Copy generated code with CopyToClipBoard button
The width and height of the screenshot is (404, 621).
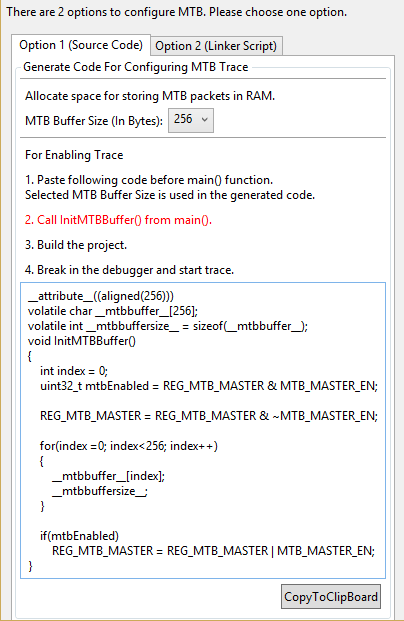coord(331,596)
